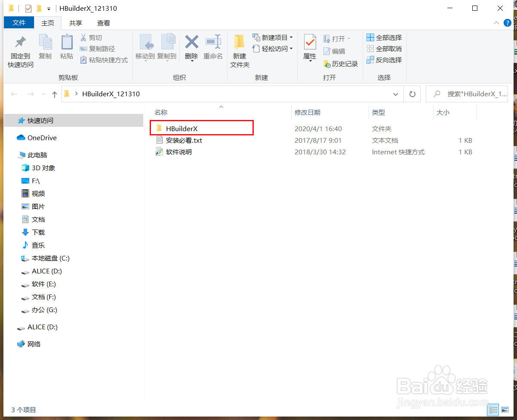517x420 pixels.
Task: Switch to details view button
Action: 493,410
